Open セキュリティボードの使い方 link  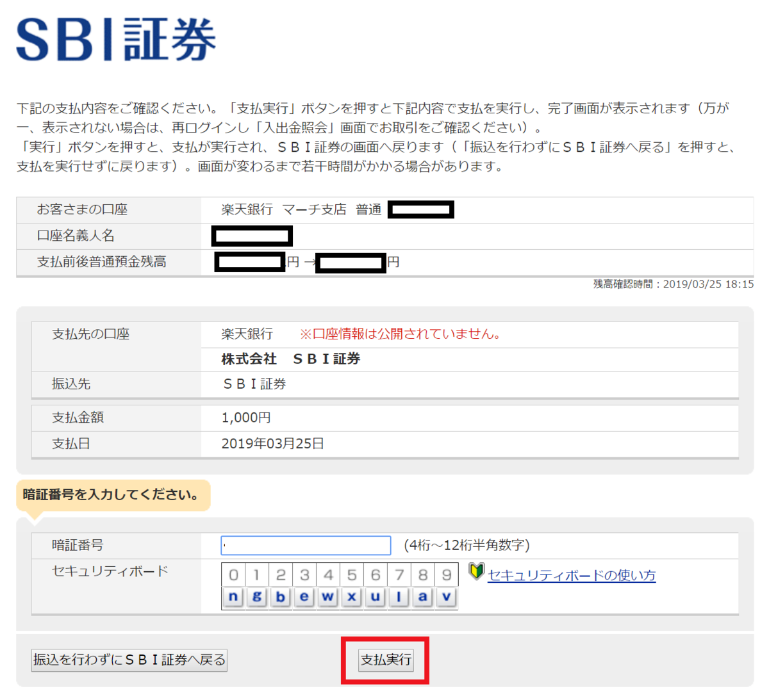coord(572,575)
